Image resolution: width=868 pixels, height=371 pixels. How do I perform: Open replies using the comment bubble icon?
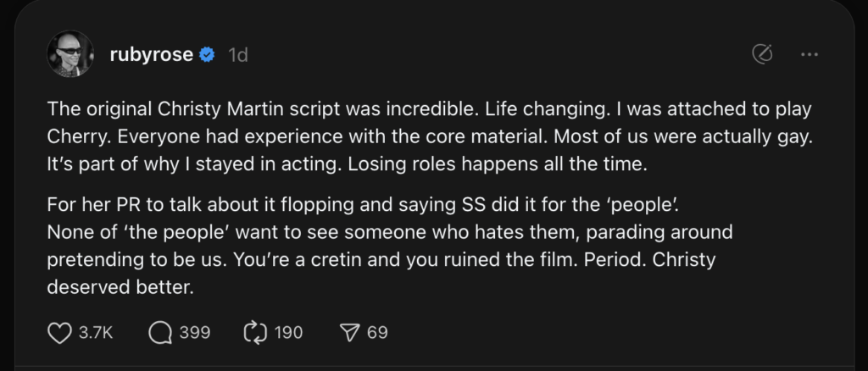tap(159, 333)
